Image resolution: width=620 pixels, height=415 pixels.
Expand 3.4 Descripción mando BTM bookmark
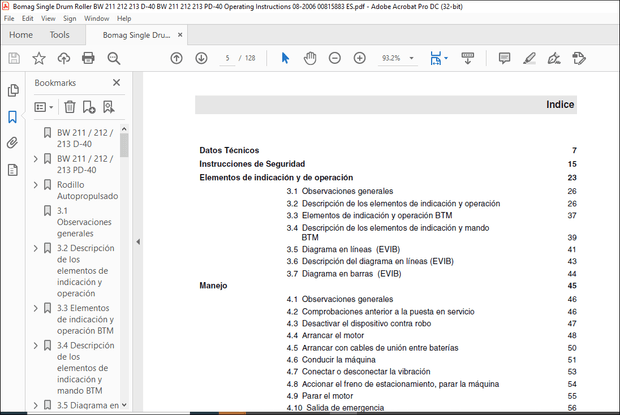point(36,345)
